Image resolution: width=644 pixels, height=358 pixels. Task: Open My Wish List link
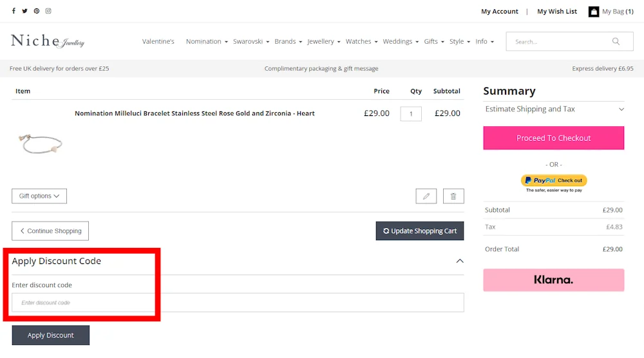pyautogui.click(x=557, y=12)
